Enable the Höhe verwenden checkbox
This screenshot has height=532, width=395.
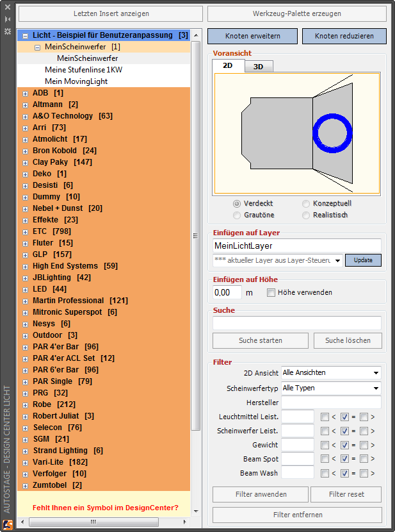(271, 293)
